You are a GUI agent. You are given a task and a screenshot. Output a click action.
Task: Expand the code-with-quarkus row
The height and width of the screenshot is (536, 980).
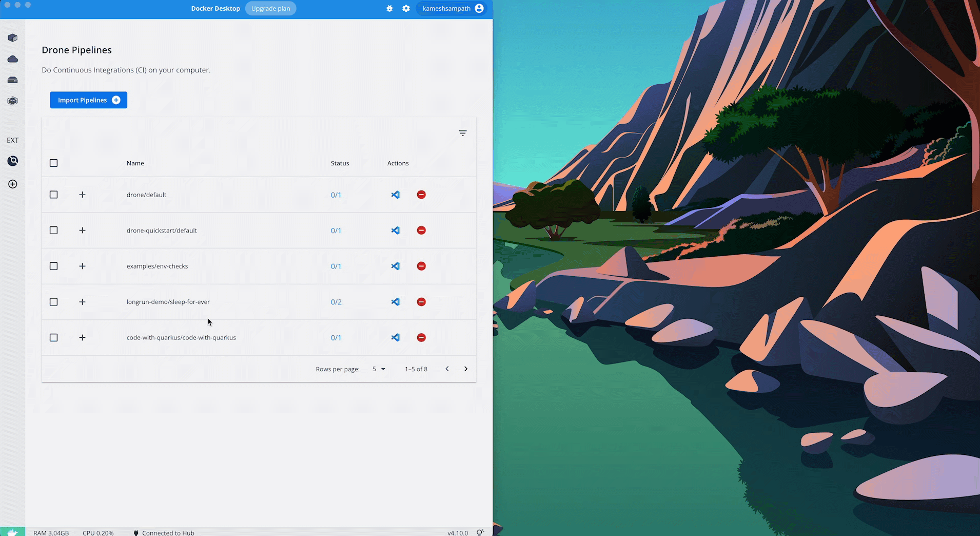pos(82,337)
